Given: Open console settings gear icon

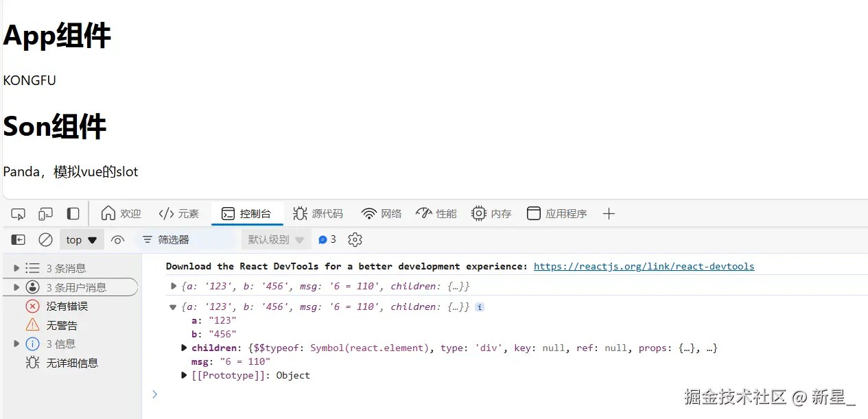Looking at the screenshot, I should click(355, 240).
